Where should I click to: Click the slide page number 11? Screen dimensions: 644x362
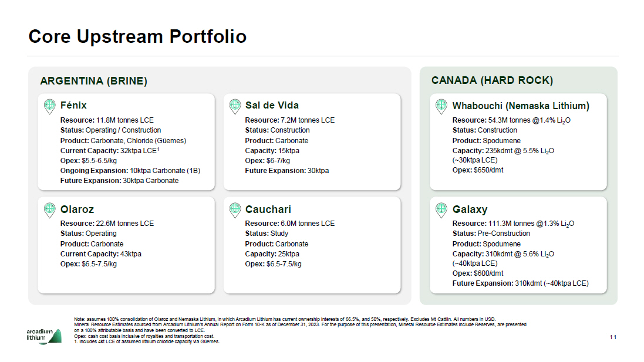613,337
